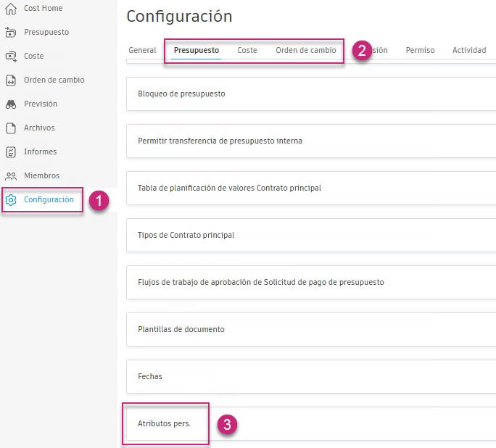Expand the Plantillas de documento section
Screen dimensions: 496x448
pos(311,329)
